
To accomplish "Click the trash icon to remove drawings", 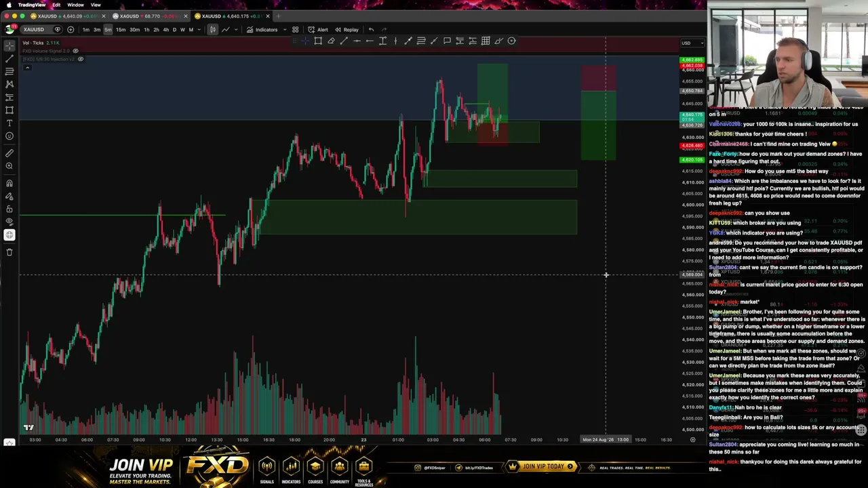I will [9, 252].
